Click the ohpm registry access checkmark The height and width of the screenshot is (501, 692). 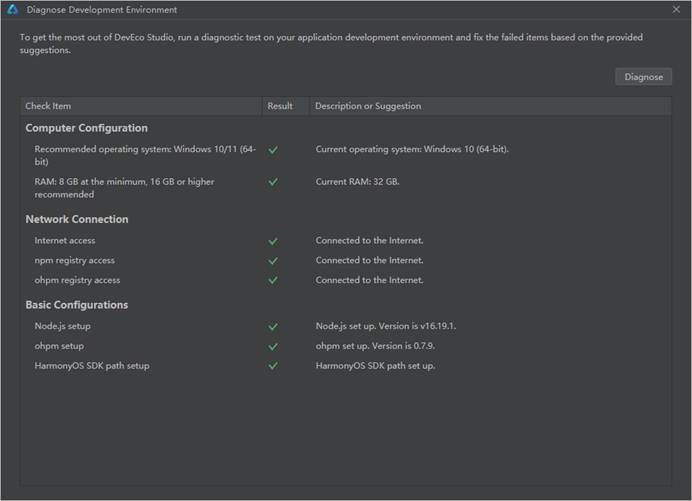tap(273, 280)
